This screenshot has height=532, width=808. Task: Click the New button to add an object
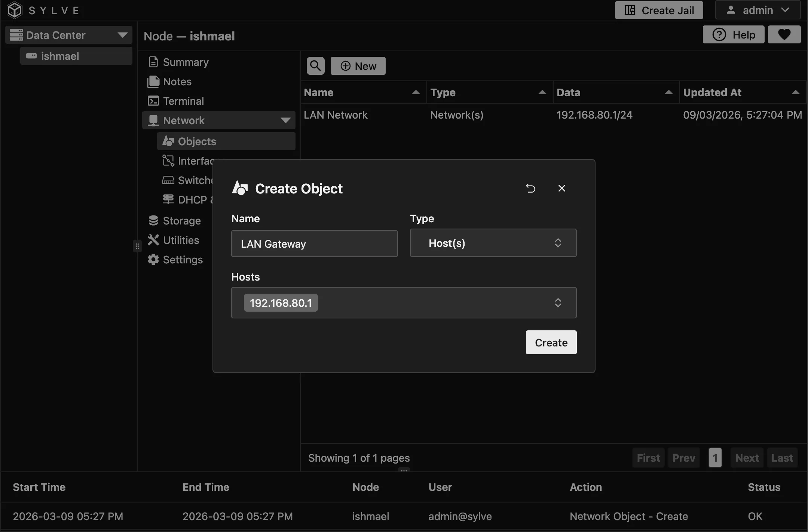point(358,65)
